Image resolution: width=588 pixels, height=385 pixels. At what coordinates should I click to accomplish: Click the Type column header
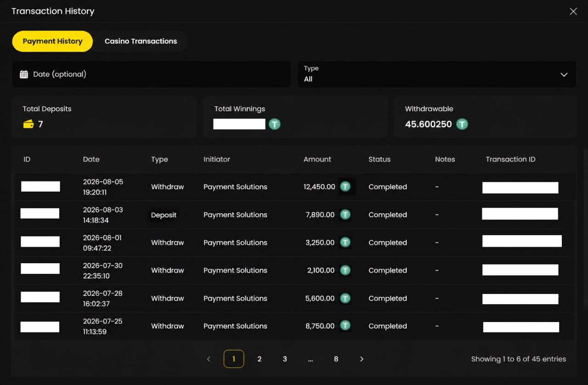point(159,159)
